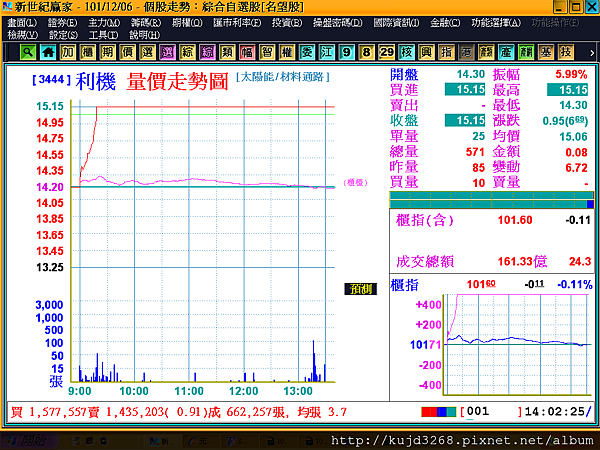This screenshot has height=450, width=600.
Task: Click the stock name 利機
Action: [x=96, y=82]
